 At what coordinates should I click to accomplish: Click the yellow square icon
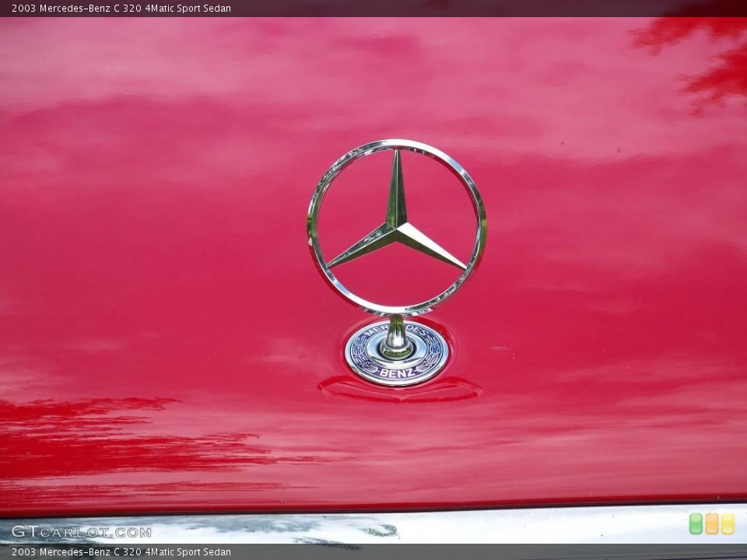tap(728, 523)
